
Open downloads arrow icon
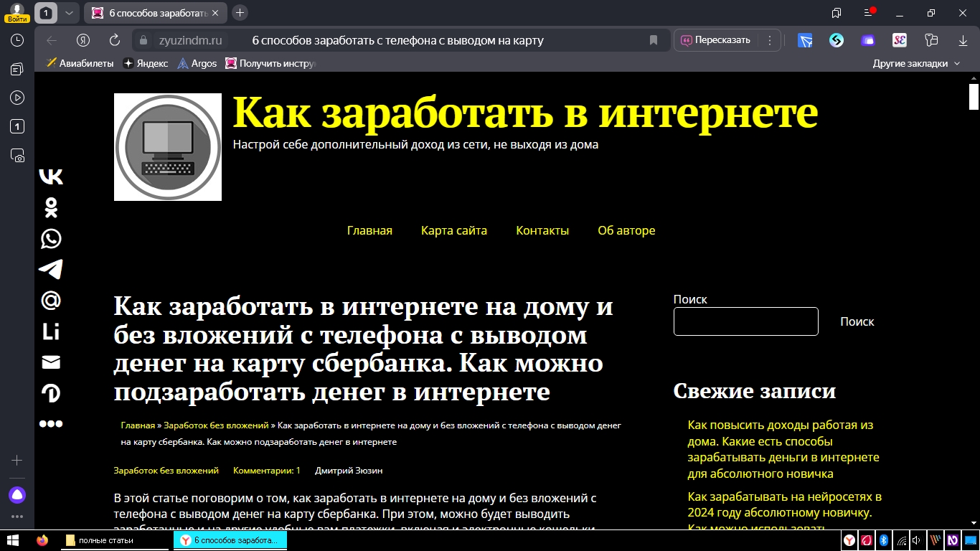click(x=963, y=41)
